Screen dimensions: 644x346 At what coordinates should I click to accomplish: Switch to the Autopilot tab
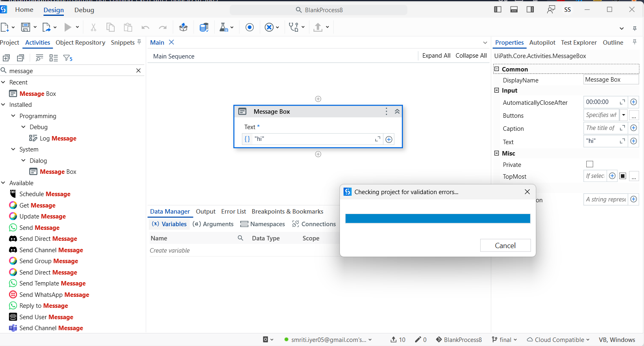click(x=542, y=42)
